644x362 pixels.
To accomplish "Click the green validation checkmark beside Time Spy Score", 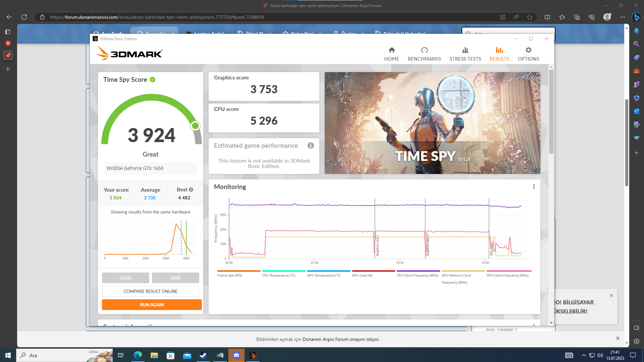I will tap(153, 79).
